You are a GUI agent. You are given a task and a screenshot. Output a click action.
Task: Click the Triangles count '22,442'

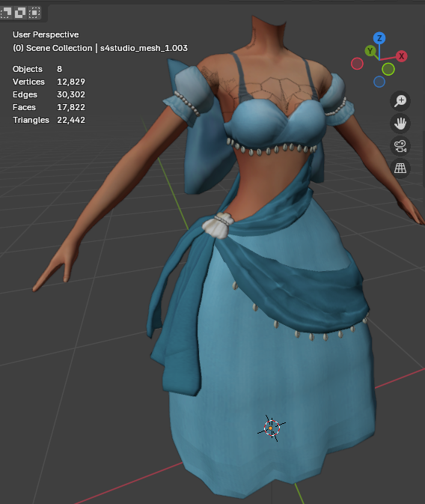tap(71, 120)
